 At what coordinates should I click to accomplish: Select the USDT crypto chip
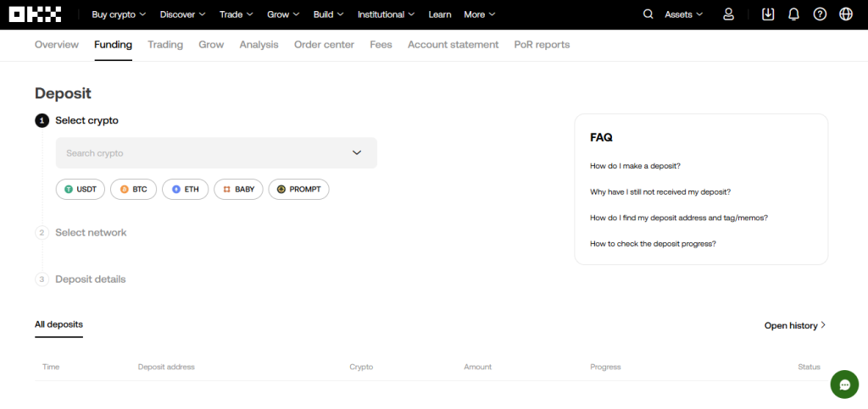pos(81,190)
